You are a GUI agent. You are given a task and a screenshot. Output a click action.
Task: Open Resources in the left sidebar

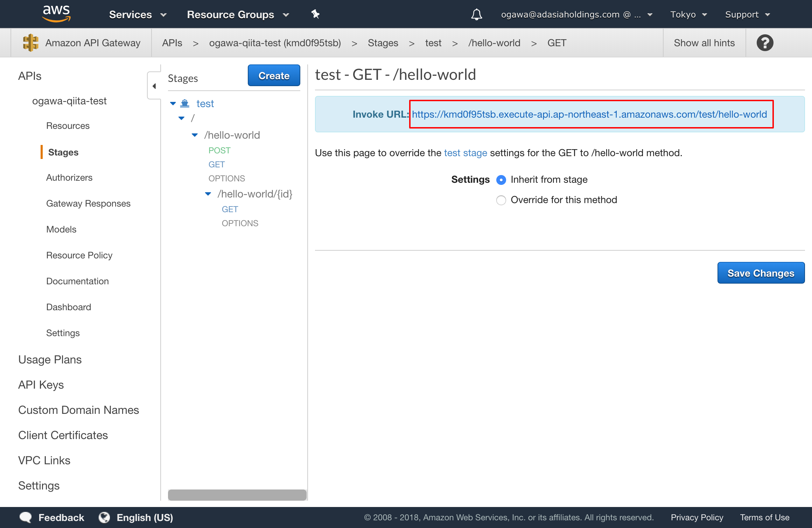point(68,126)
